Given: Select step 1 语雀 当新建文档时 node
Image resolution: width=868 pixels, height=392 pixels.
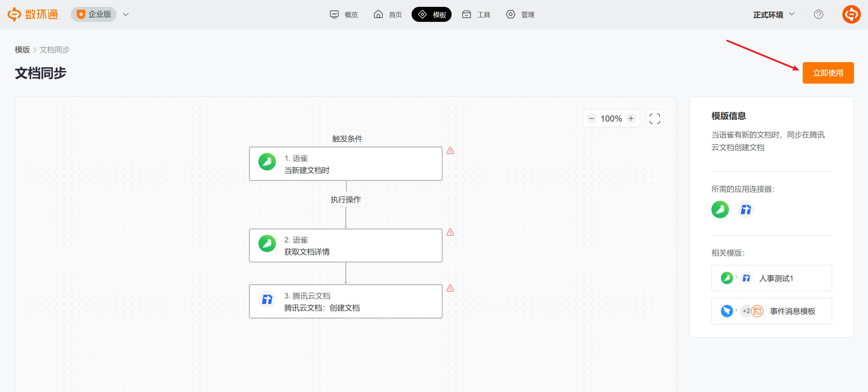Looking at the screenshot, I should pyautogui.click(x=346, y=164).
